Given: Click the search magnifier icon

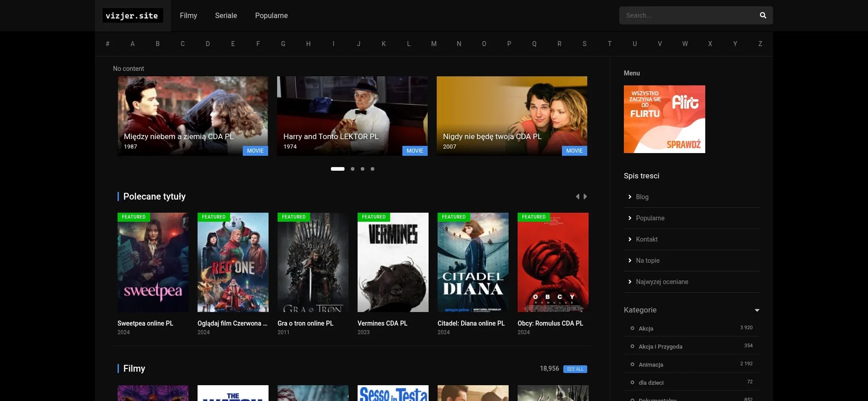Looking at the screenshot, I should (763, 15).
